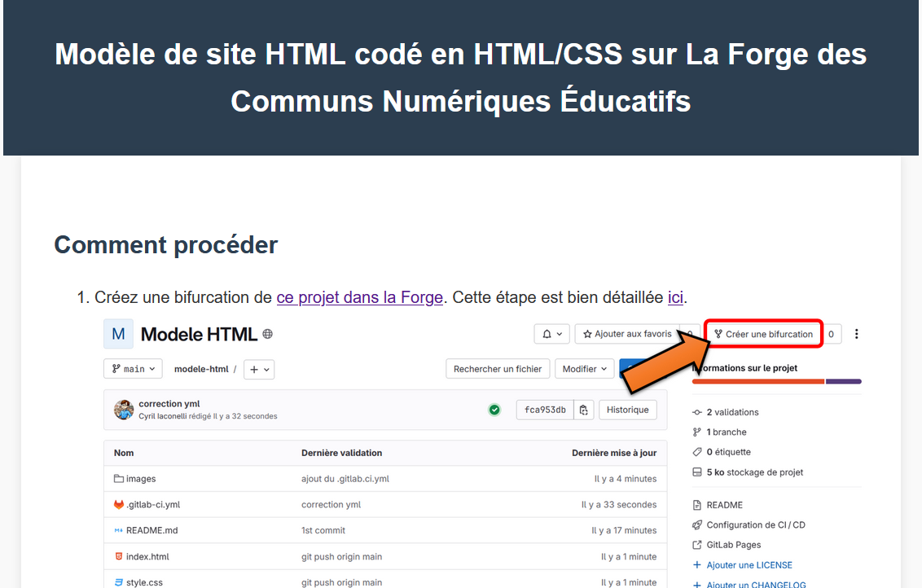Click the modele-html breadcrumb path
The width and height of the screenshot is (922, 588).
pos(201,369)
